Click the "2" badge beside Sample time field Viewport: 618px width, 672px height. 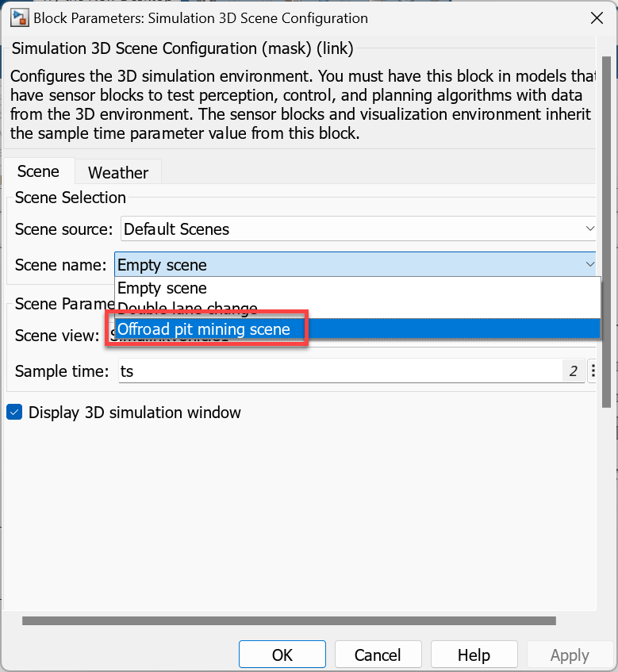573,370
